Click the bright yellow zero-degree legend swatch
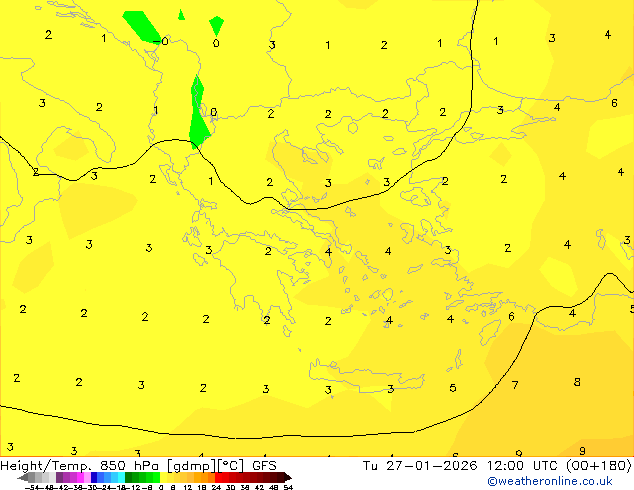Viewport: 634px width, 490px height. (163, 477)
